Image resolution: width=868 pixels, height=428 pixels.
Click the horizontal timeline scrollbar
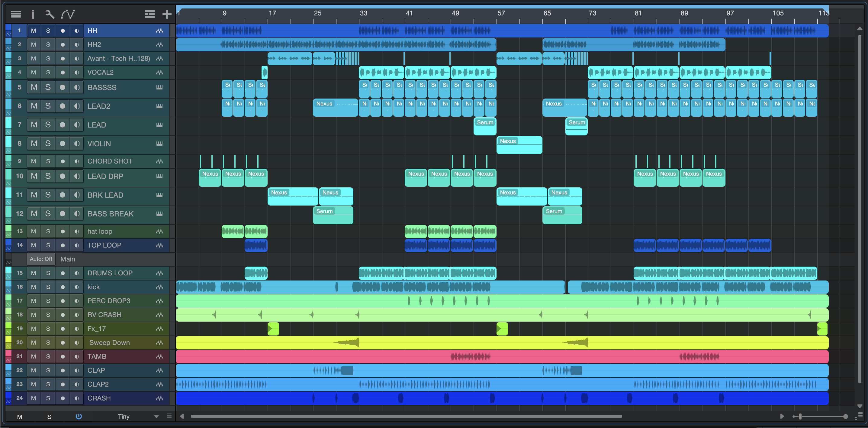[x=406, y=416]
